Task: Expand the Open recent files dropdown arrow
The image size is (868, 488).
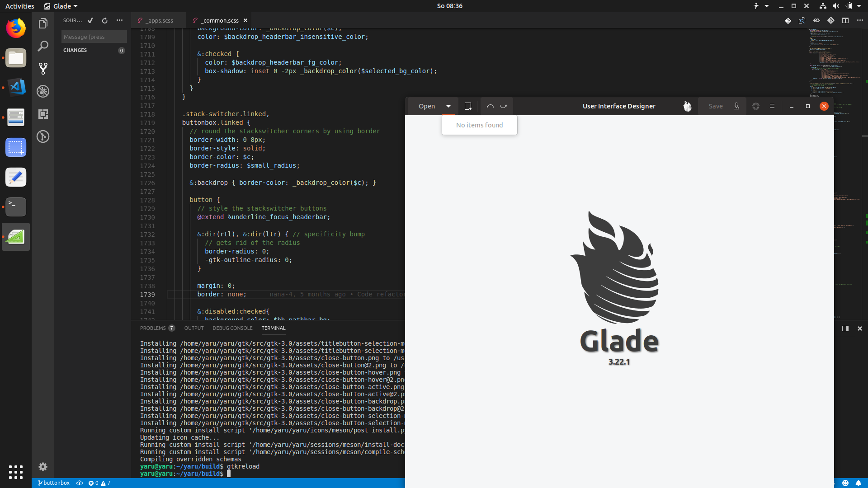Action: coord(448,106)
